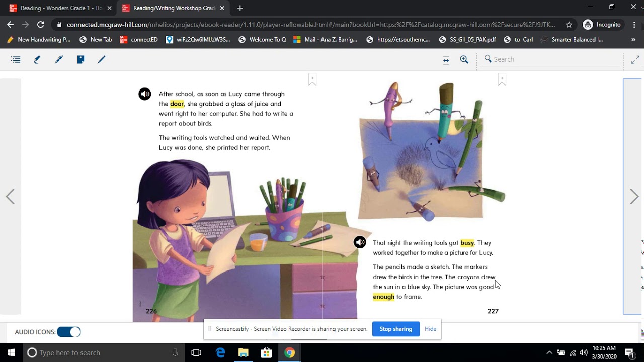The width and height of the screenshot is (644, 362).
Task: Click the highlighted word enough
Action: coord(384,297)
